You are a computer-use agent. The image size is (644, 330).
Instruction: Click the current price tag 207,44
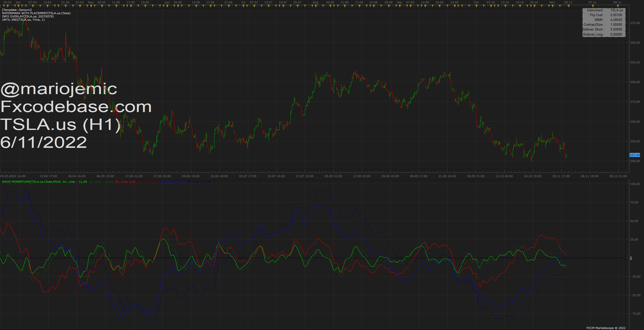[635, 155]
